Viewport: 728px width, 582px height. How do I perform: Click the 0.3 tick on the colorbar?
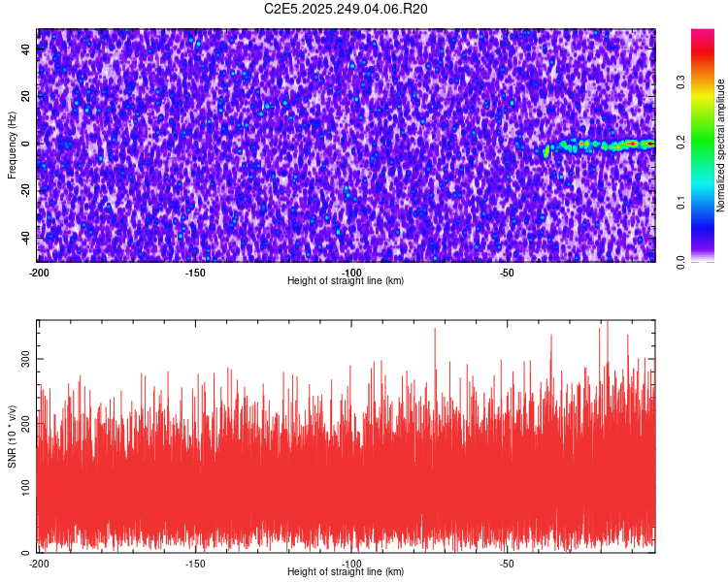click(x=682, y=83)
